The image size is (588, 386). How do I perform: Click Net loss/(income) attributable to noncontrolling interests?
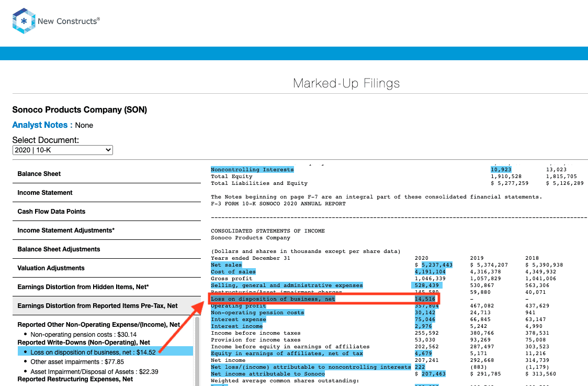pyautogui.click(x=311, y=367)
